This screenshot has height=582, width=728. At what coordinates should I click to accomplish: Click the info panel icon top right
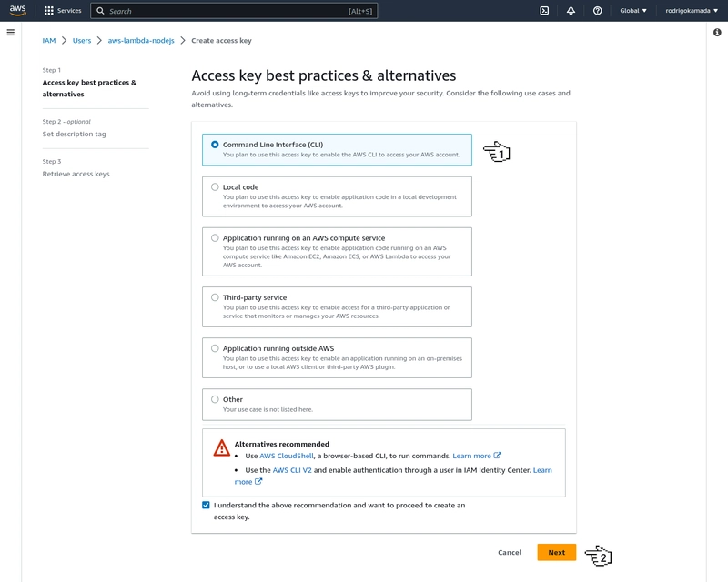click(x=718, y=30)
